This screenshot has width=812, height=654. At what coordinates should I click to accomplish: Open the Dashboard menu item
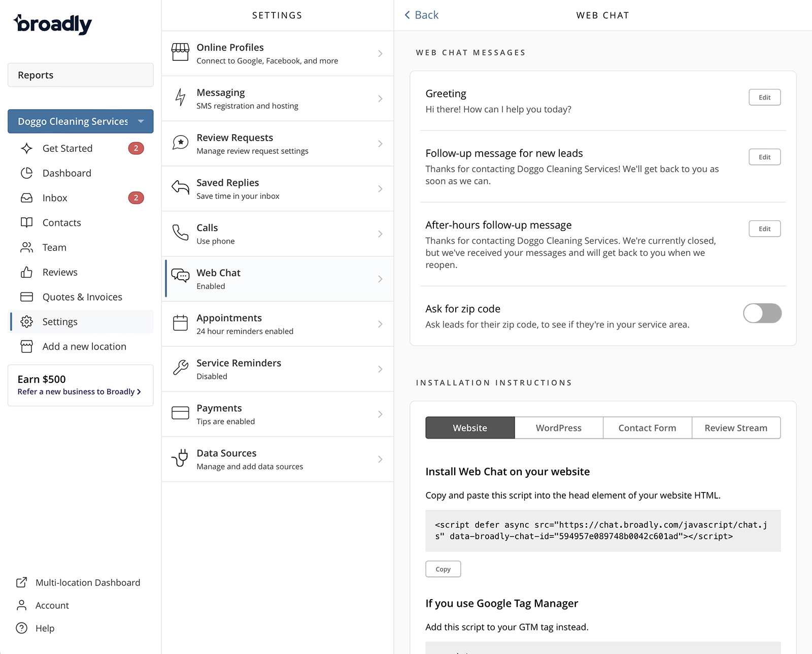click(82, 173)
